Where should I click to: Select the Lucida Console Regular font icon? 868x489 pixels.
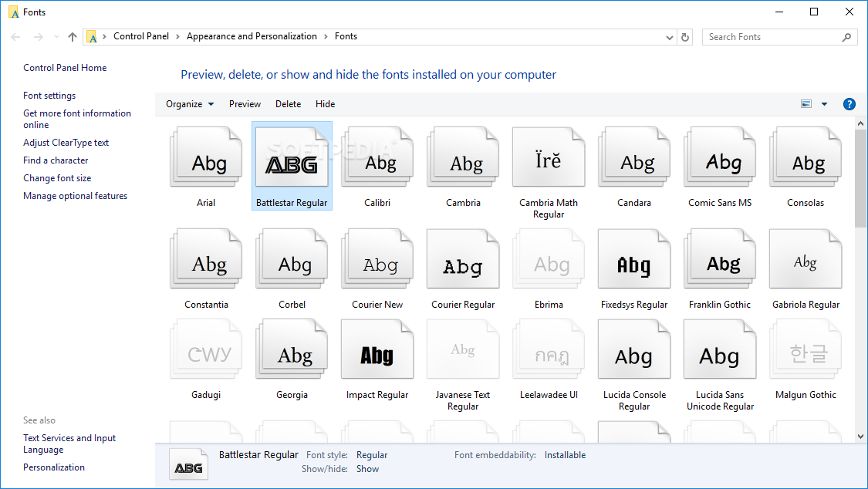click(634, 349)
